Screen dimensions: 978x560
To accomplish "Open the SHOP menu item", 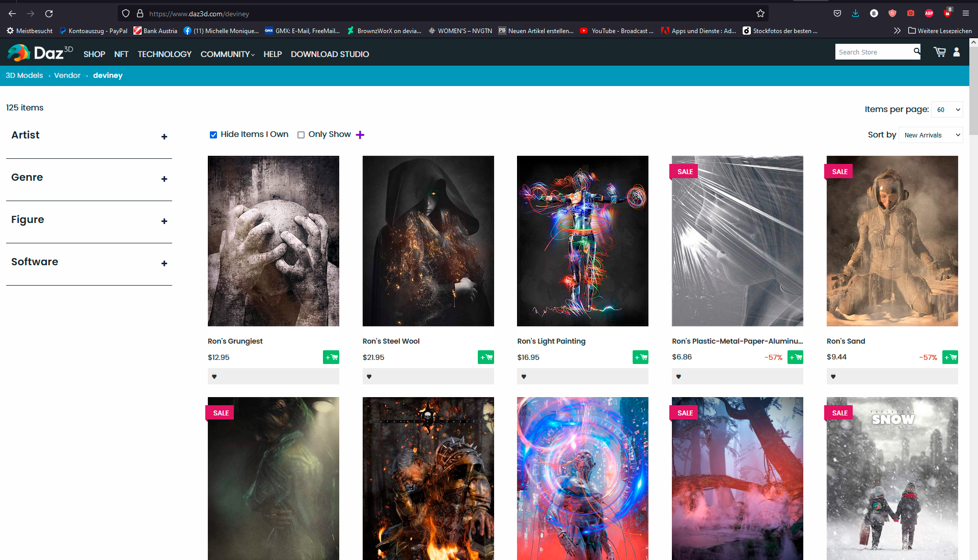I will click(94, 54).
